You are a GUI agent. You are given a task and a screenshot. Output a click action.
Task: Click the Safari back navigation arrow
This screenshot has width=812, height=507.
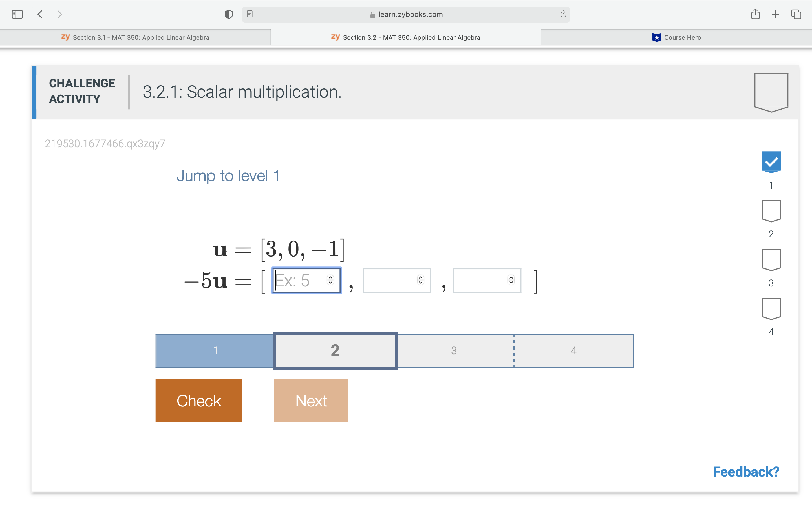pyautogui.click(x=39, y=14)
